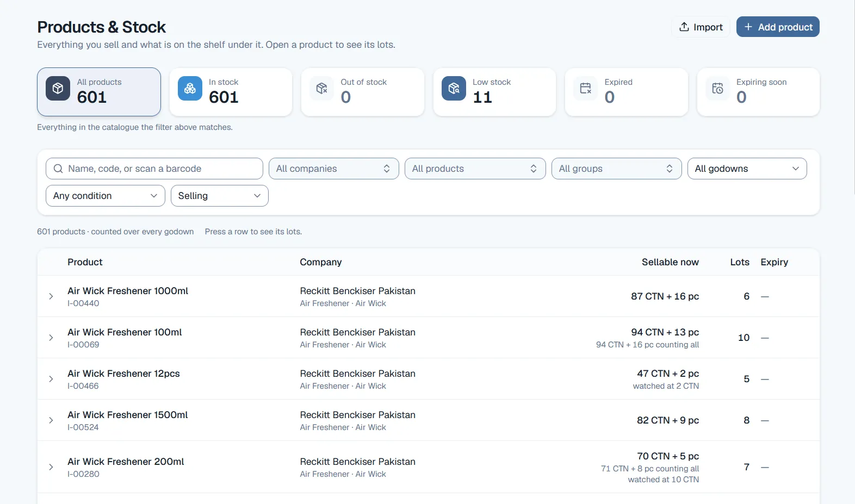Expand the Air Wick Freshener 1000ml row
The height and width of the screenshot is (504, 855).
click(51, 296)
